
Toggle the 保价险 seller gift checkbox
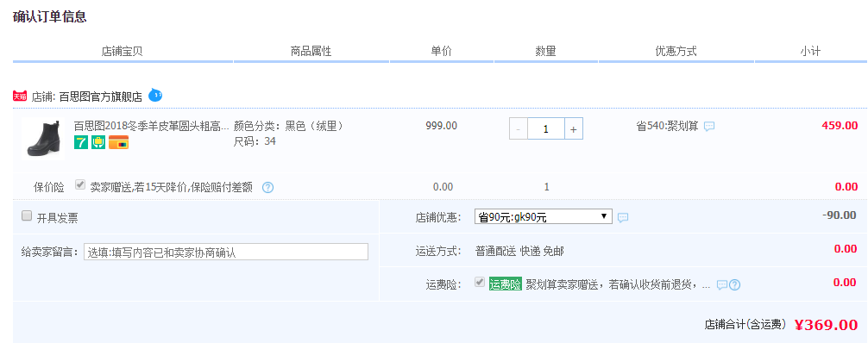coord(81,184)
